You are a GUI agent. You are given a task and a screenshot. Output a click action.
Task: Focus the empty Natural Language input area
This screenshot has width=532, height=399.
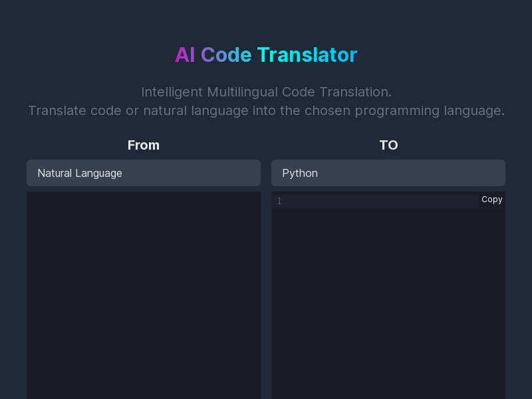click(x=144, y=293)
